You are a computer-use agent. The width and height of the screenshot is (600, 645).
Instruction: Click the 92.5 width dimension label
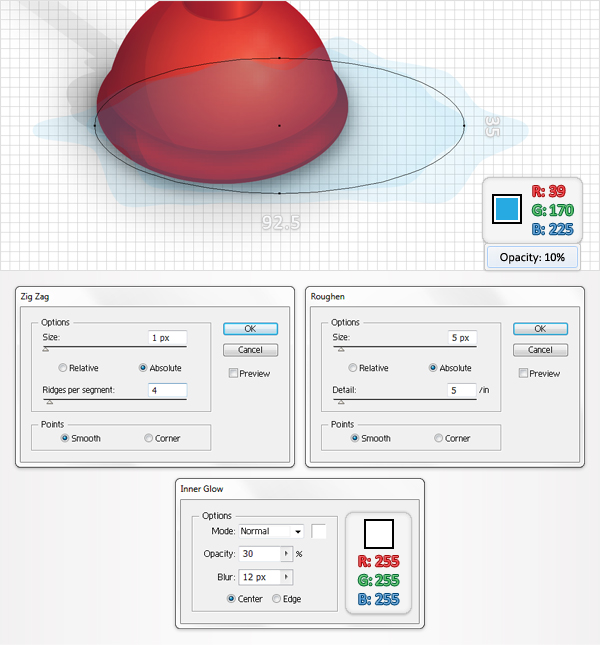point(281,223)
